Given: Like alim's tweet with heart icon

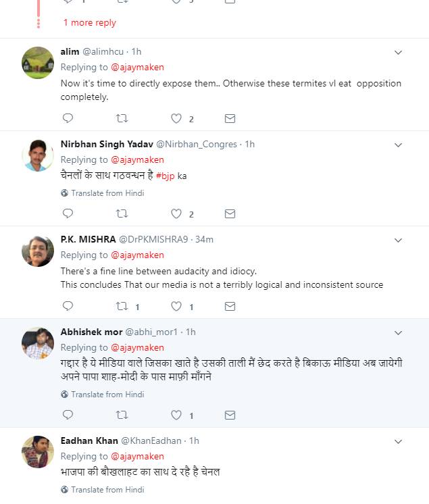Looking at the screenshot, I should point(176,118).
